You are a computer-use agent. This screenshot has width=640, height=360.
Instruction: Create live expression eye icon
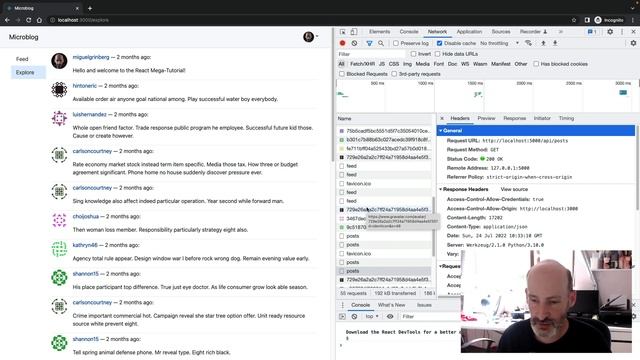(390, 317)
